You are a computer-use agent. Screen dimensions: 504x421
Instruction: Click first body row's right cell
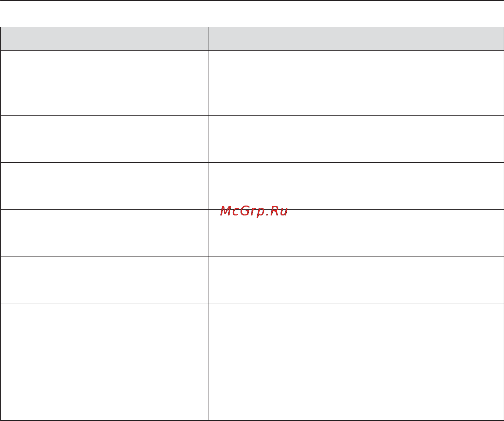coord(403,83)
